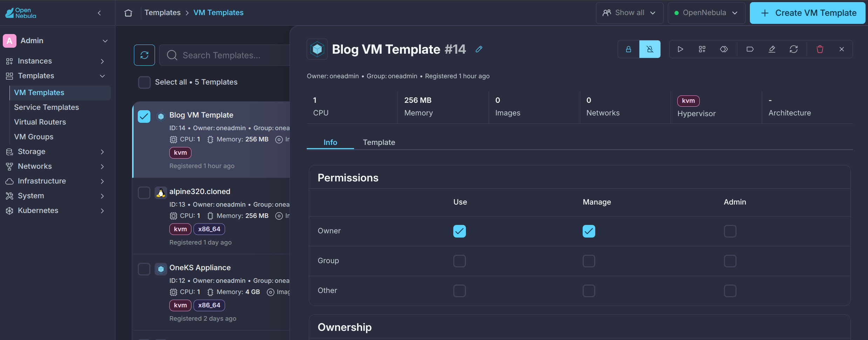This screenshot has width=868, height=340.
Task: Click the kvm Hypervisor badge in details
Action: click(688, 101)
